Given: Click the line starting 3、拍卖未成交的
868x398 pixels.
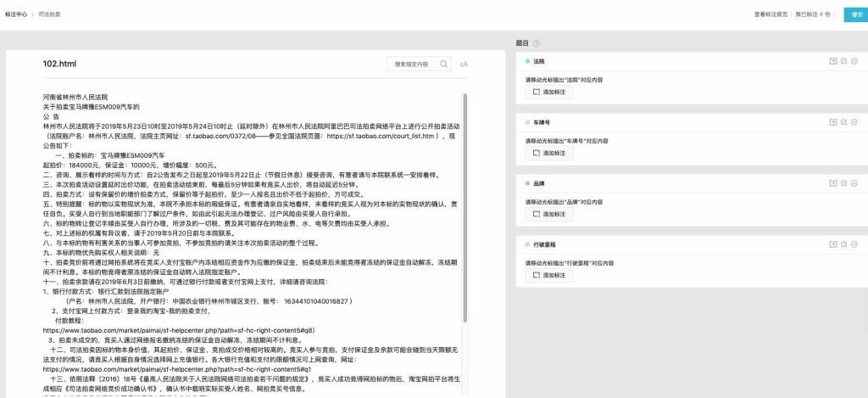Looking at the screenshot, I should (175, 340).
